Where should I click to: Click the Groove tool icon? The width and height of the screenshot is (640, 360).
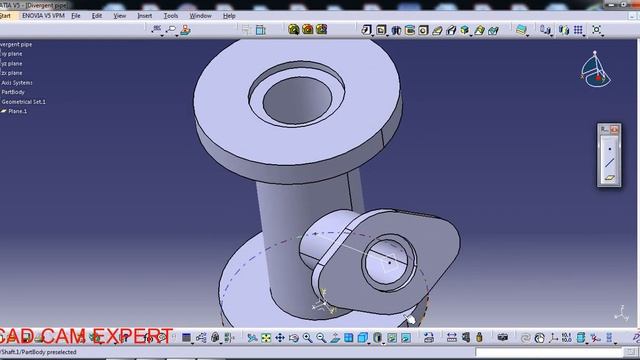409,30
